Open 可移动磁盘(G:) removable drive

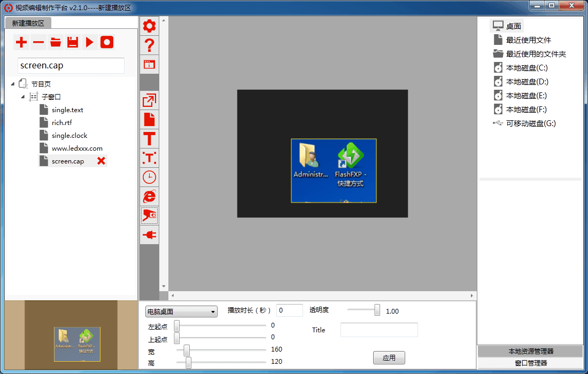pyautogui.click(x=524, y=123)
